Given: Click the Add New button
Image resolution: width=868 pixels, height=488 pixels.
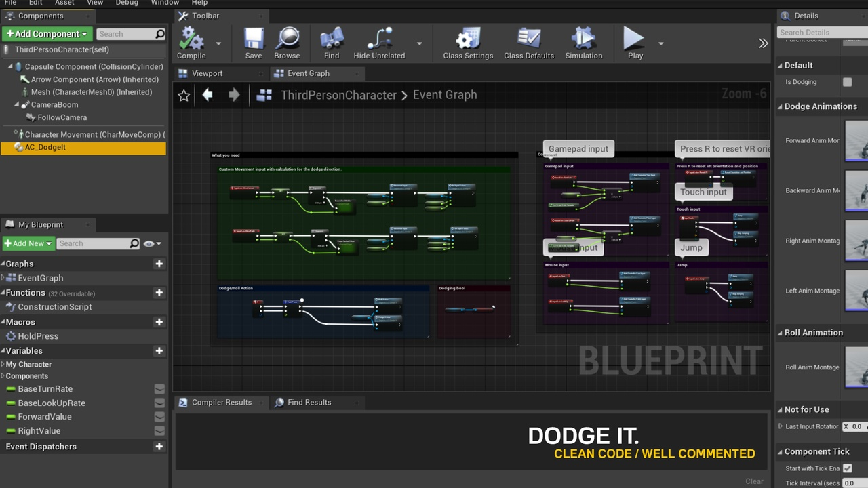Looking at the screenshot, I should point(27,243).
